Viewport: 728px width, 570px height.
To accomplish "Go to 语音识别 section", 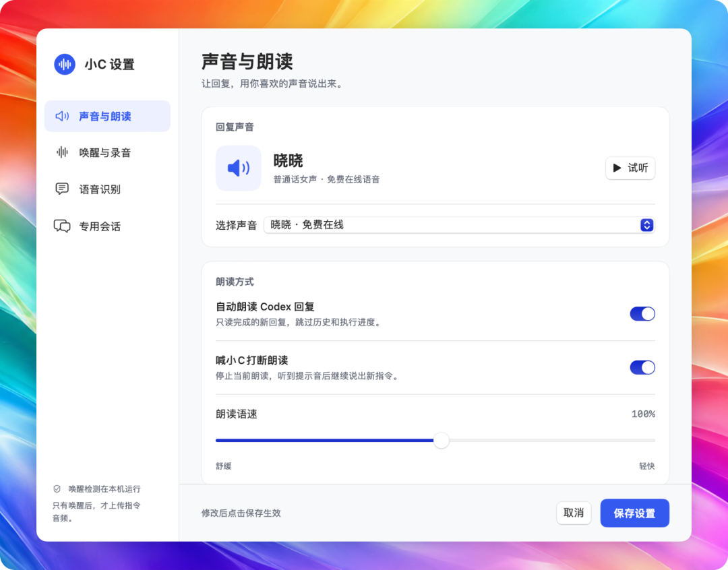I will click(107, 189).
